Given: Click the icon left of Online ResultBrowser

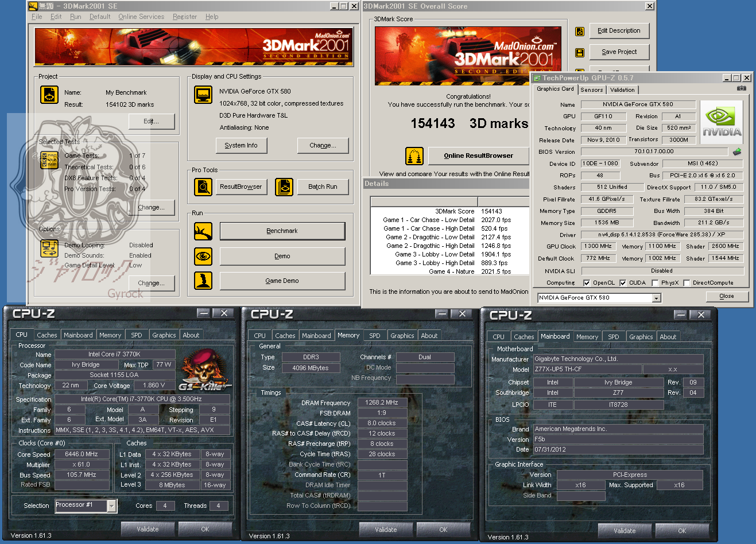Looking at the screenshot, I should click(414, 156).
